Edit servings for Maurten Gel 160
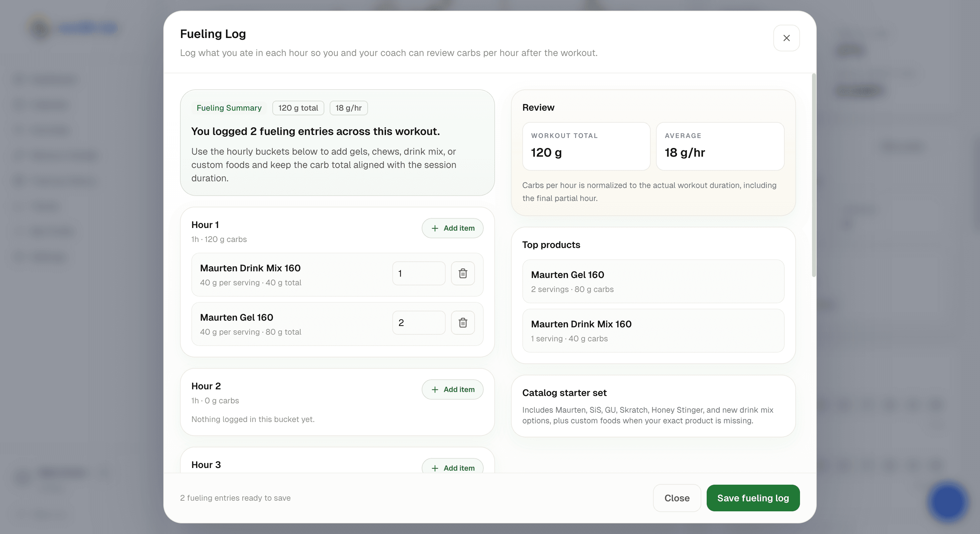Image resolution: width=980 pixels, height=534 pixels. (418, 323)
